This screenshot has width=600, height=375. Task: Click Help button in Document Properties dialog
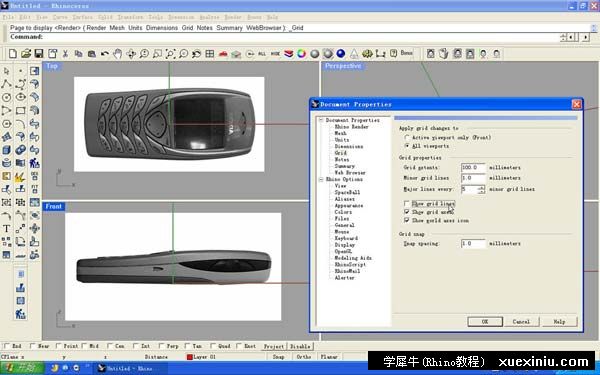coord(559,321)
